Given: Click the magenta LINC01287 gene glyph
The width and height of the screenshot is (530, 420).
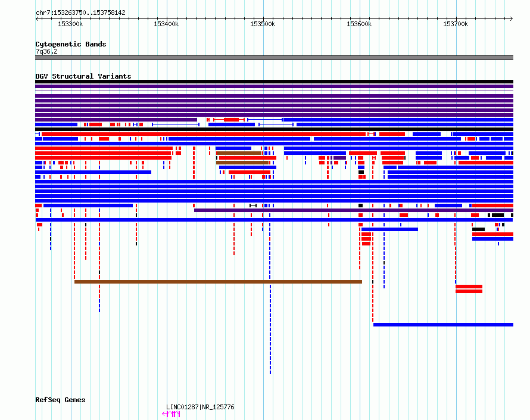Looking at the screenshot, I should coord(171,414).
